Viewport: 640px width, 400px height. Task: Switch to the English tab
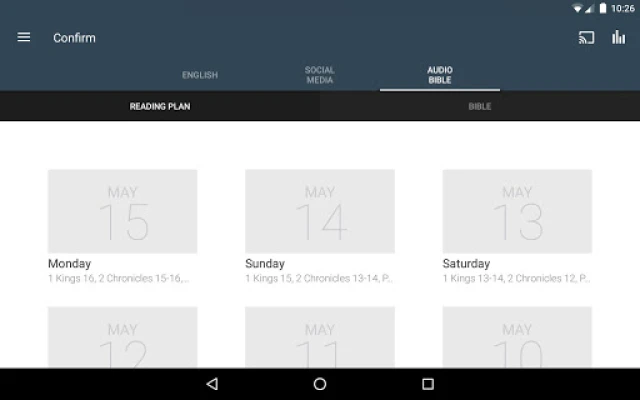tap(200, 75)
